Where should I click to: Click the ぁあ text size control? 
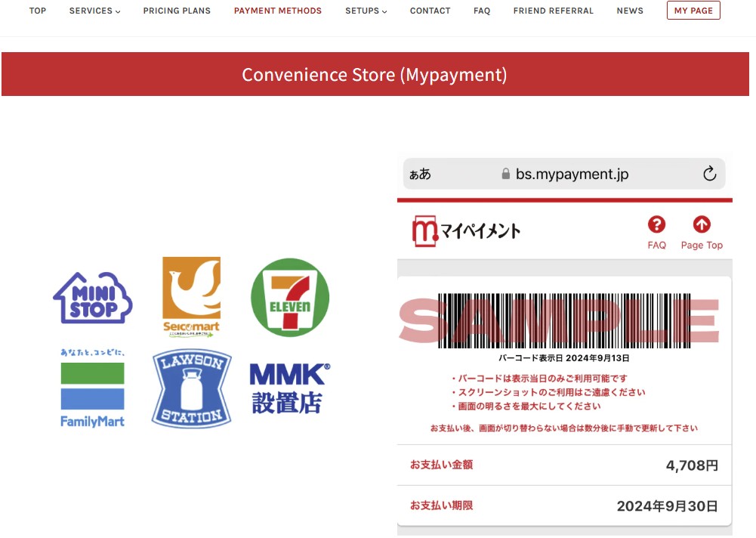coord(420,175)
